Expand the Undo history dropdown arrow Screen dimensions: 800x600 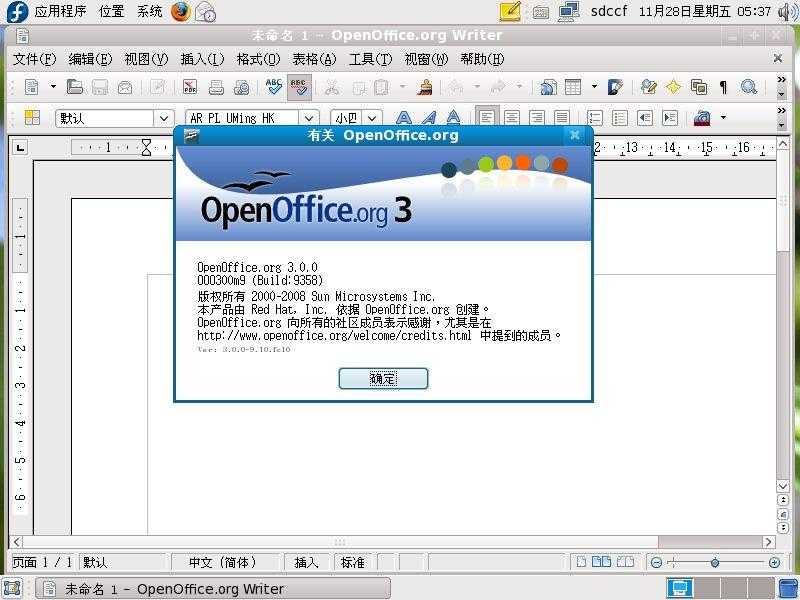pyautogui.click(x=477, y=87)
